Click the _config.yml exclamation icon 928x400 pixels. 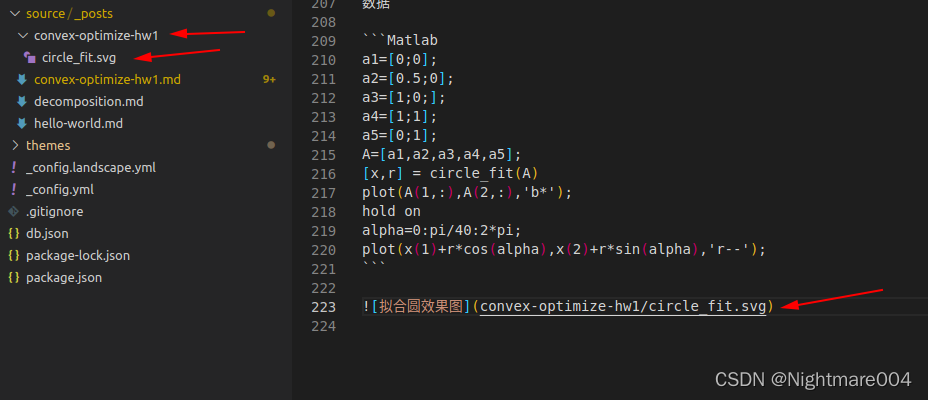tap(14, 190)
